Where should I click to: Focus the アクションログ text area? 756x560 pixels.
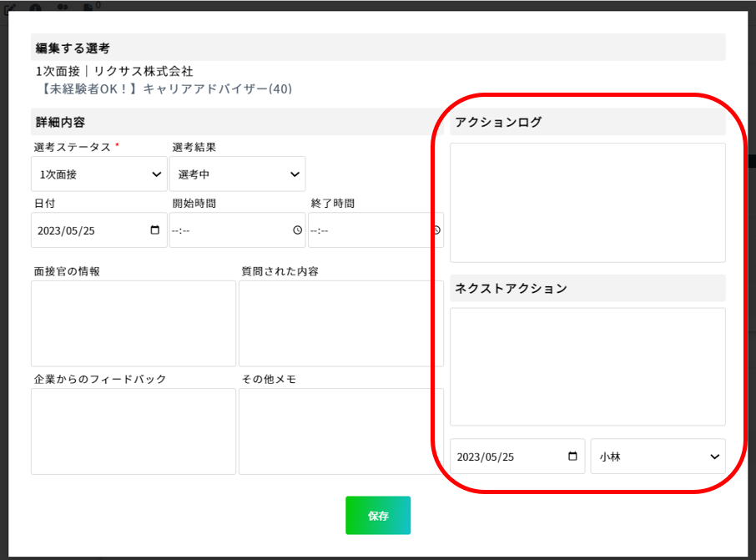click(587, 203)
